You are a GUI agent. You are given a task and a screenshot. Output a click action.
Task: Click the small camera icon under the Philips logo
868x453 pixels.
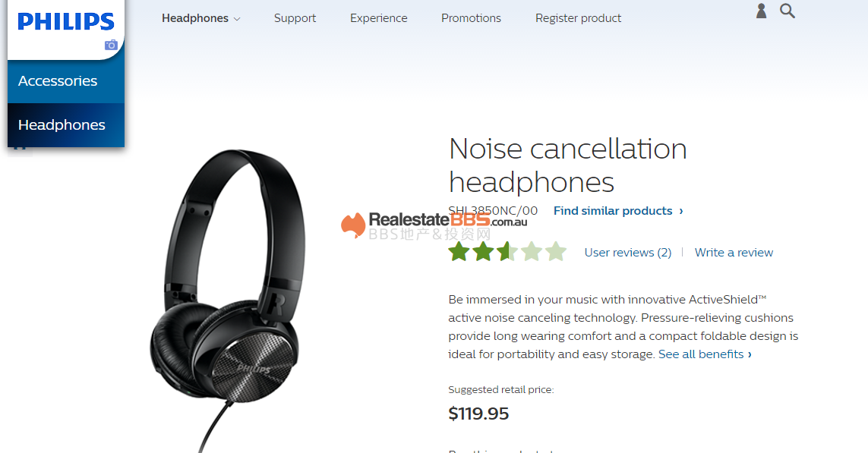[111, 46]
